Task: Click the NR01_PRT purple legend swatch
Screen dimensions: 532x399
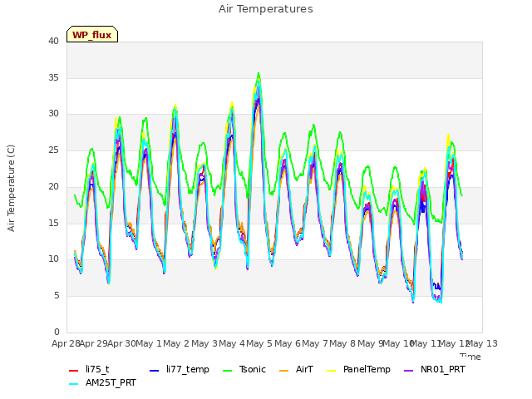Action: (x=408, y=371)
